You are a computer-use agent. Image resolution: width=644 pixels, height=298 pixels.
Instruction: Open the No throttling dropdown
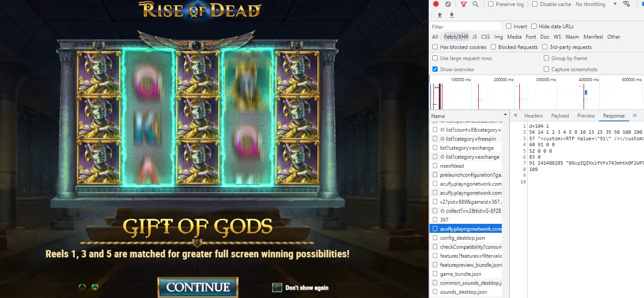pyautogui.click(x=596, y=4)
